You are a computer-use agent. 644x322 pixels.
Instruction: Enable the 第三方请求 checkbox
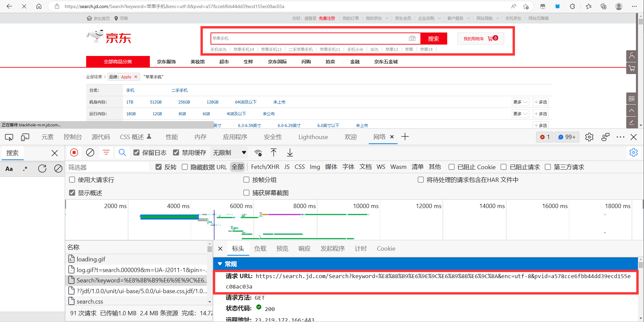(x=548, y=167)
